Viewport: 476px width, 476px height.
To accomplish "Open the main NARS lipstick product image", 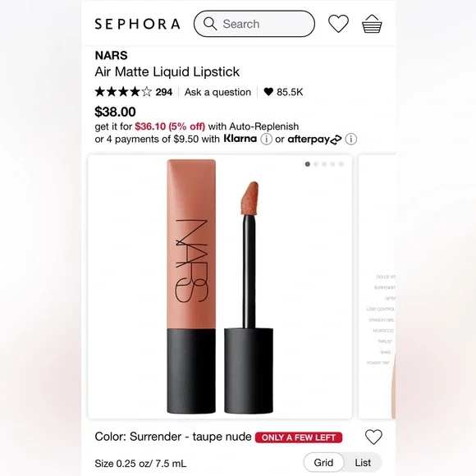I will [220, 287].
